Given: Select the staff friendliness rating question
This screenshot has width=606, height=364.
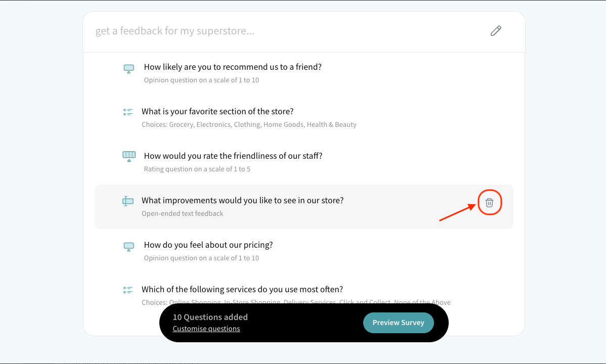Looking at the screenshot, I should click(x=233, y=156).
